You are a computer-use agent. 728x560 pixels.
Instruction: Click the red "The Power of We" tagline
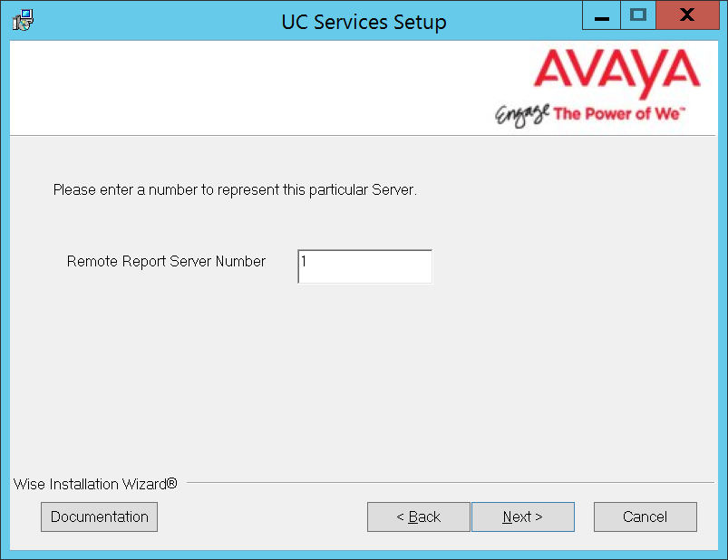(619, 113)
